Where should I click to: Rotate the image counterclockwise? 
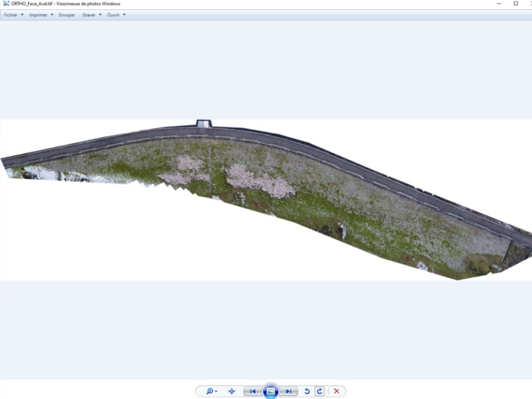click(x=307, y=391)
